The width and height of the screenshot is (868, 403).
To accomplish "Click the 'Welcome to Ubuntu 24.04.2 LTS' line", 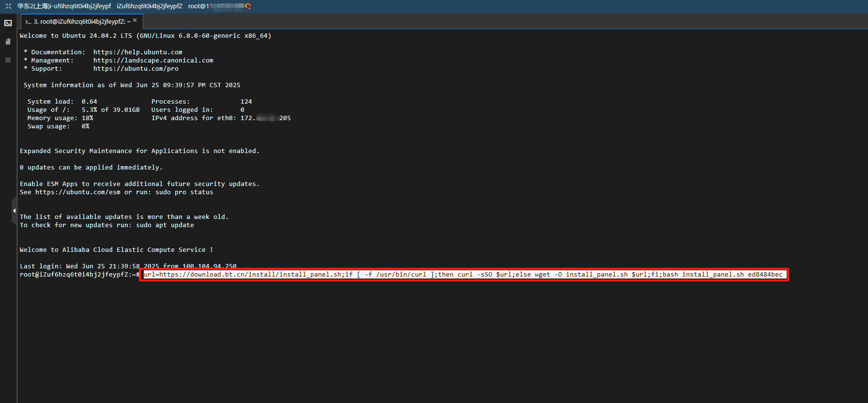I will click(145, 35).
